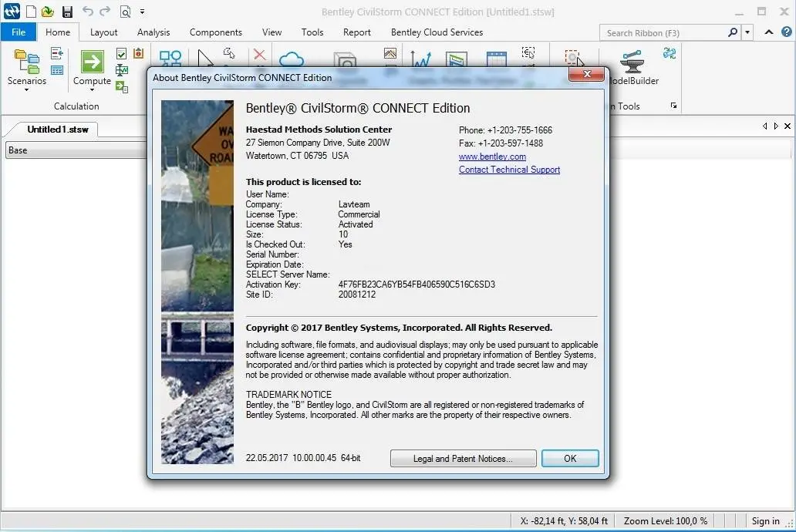Click Sign in on the status bar

(x=765, y=521)
